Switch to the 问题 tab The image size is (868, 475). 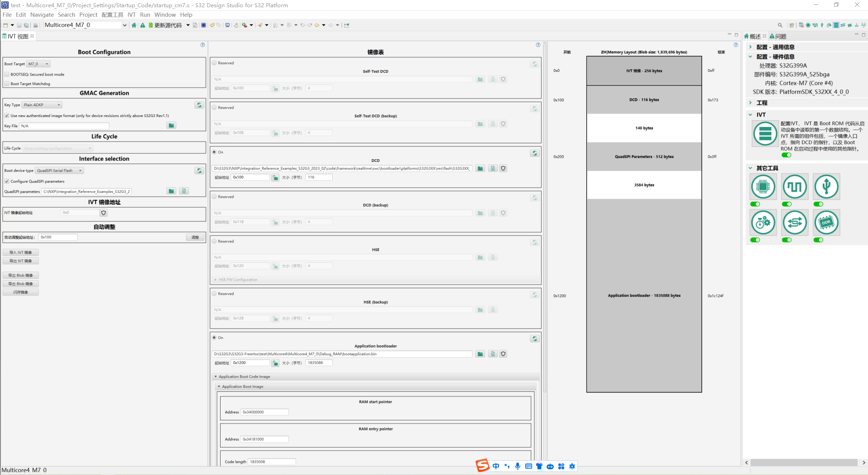[x=778, y=36]
